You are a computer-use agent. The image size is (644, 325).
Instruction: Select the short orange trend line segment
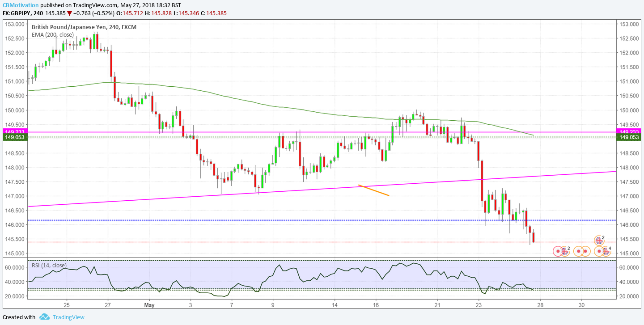374,190
